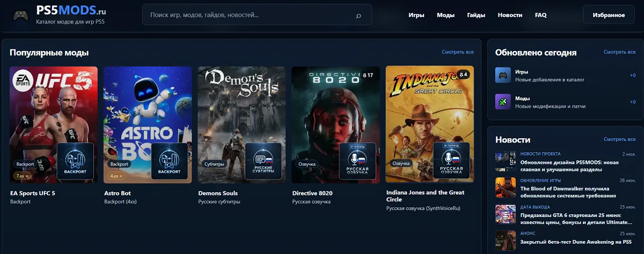Click the blue gamepad Игры icon in Обновлено сегодня
Screen dimensions: 644x254
503,75
